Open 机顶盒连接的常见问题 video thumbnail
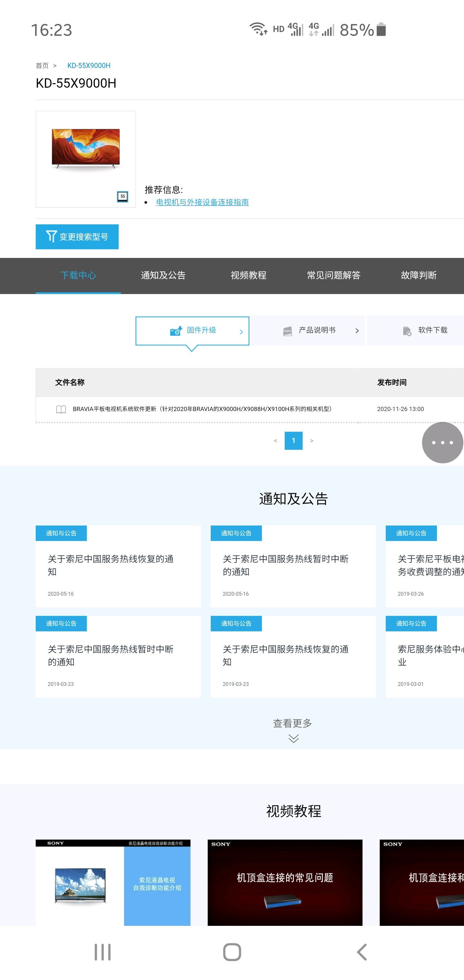The image size is (464, 980). [285, 883]
